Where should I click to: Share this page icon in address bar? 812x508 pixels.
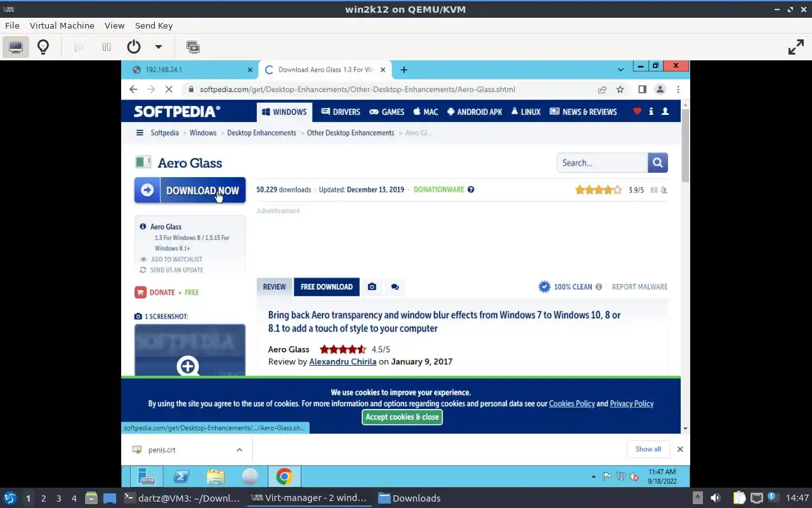(x=602, y=90)
